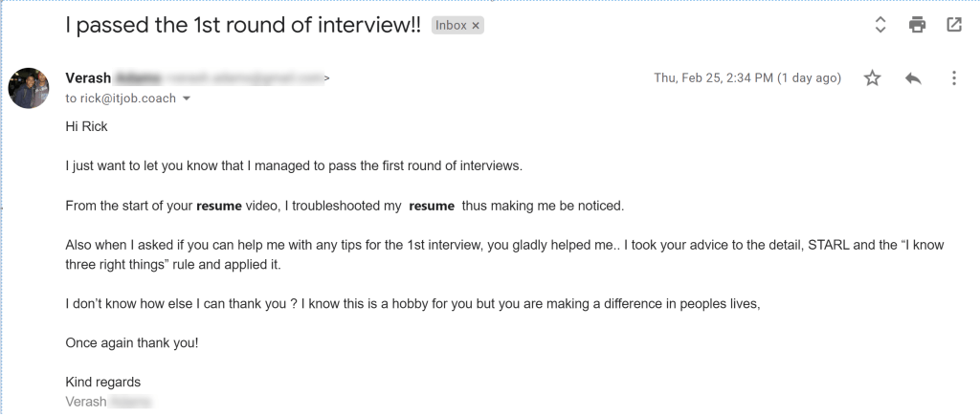Star this email message
980x416 pixels.
pos(872,78)
